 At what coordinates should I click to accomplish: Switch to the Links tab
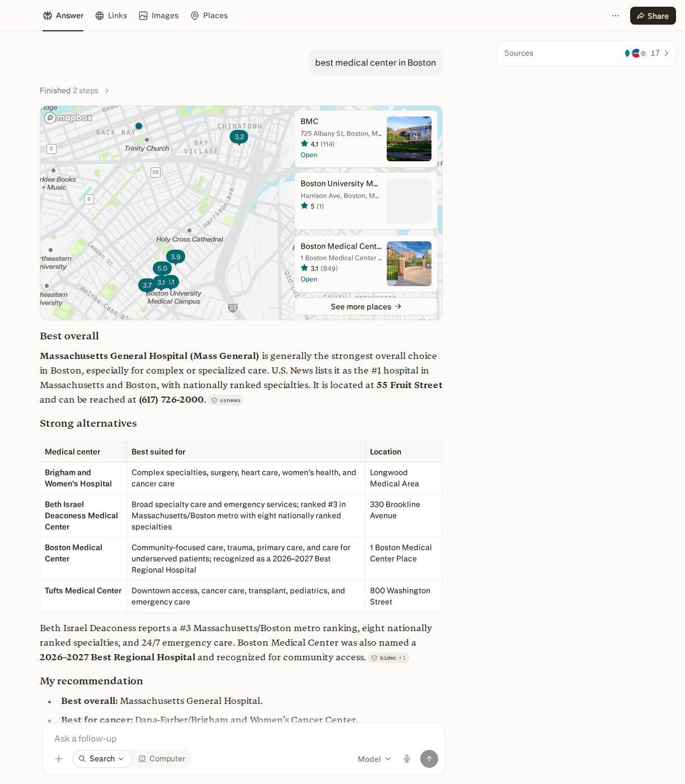click(111, 16)
